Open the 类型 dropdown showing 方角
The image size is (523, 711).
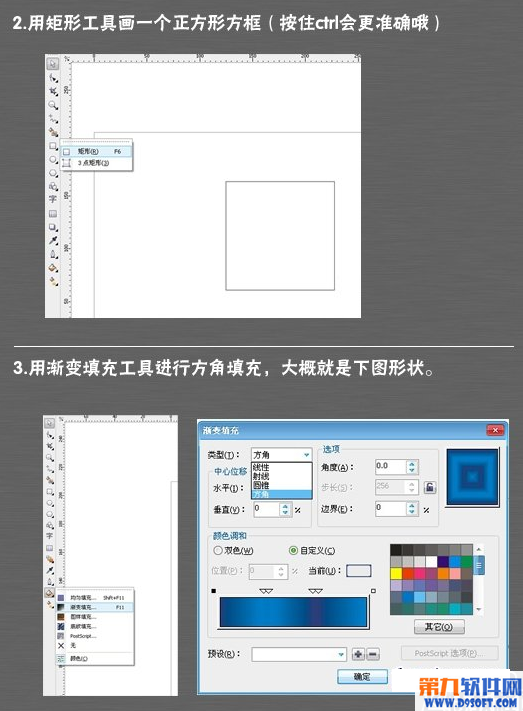pos(282,454)
